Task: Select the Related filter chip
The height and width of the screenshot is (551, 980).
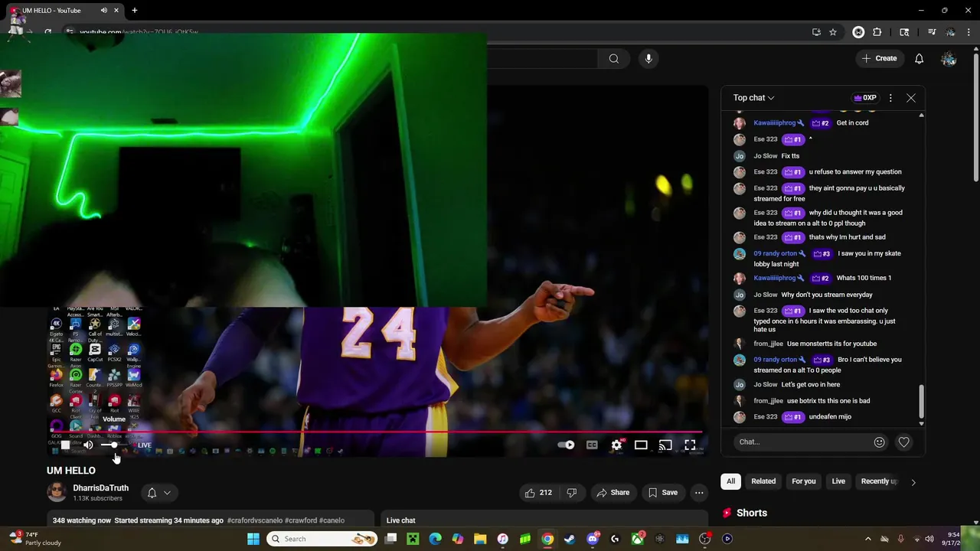Action: point(763,481)
